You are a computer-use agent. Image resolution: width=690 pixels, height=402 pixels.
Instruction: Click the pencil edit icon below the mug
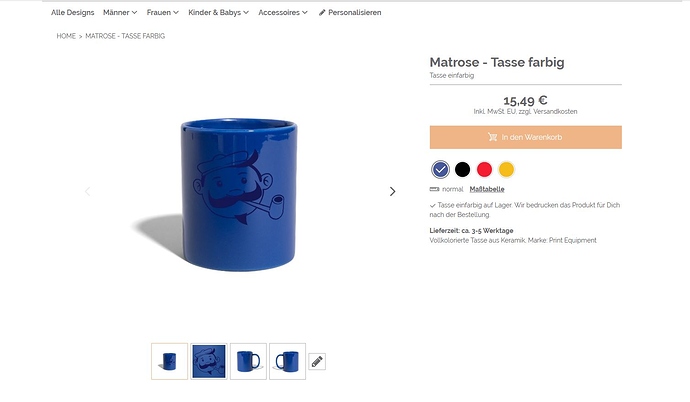[x=317, y=361]
